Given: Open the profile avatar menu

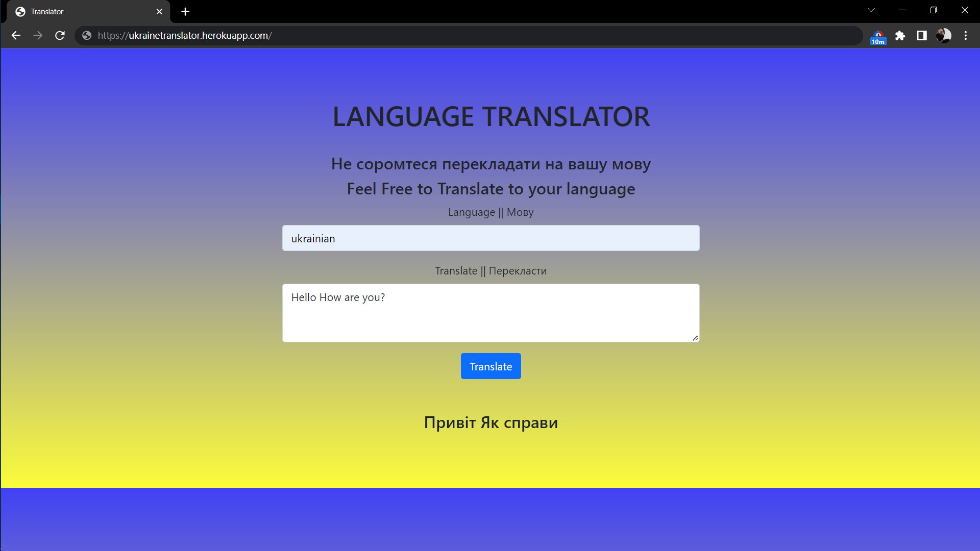Looking at the screenshot, I should pyautogui.click(x=943, y=35).
